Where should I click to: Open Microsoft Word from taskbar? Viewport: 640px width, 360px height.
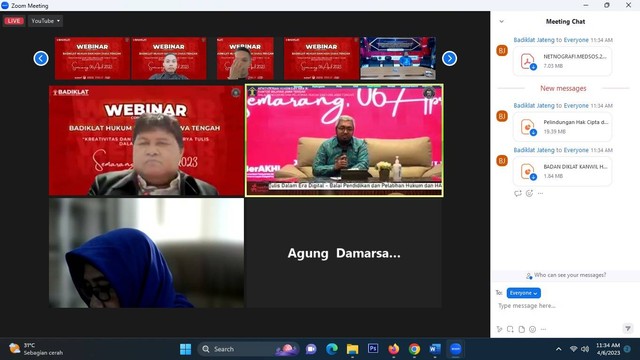click(435, 349)
